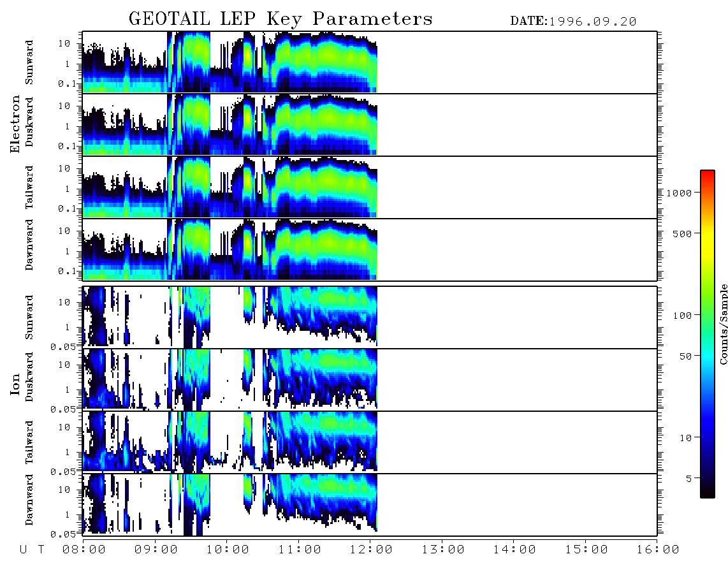Click the vertical "Ion" group label
Image resolution: width=728 pixels, height=561 pixels.
[x=15, y=384]
